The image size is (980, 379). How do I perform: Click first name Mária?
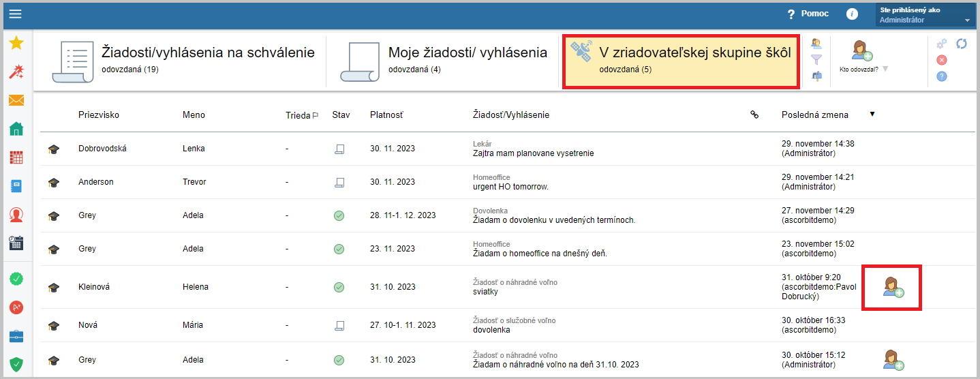click(193, 325)
